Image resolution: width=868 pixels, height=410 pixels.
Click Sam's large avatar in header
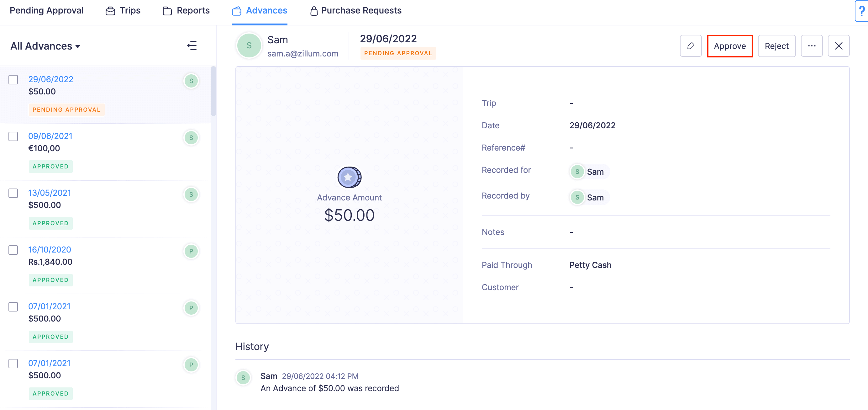click(249, 45)
